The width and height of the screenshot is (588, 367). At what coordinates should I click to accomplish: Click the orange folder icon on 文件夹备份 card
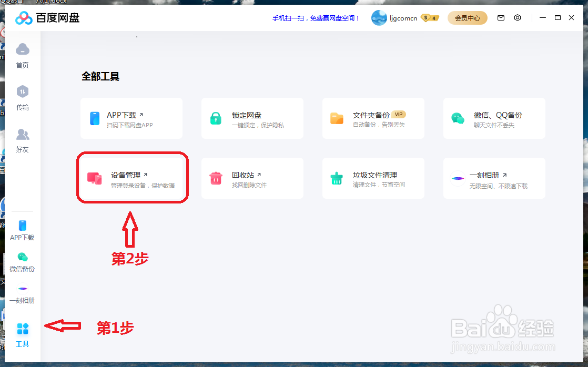click(337, 118)
